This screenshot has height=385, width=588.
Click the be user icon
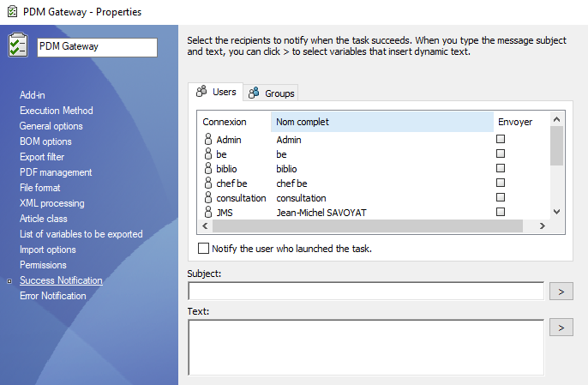coord(207,154)
